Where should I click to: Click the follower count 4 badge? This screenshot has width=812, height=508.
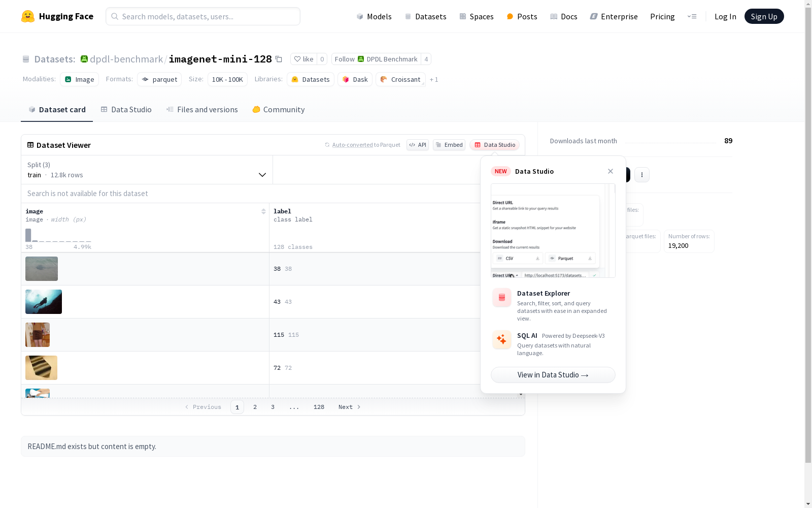pos(426,59)
